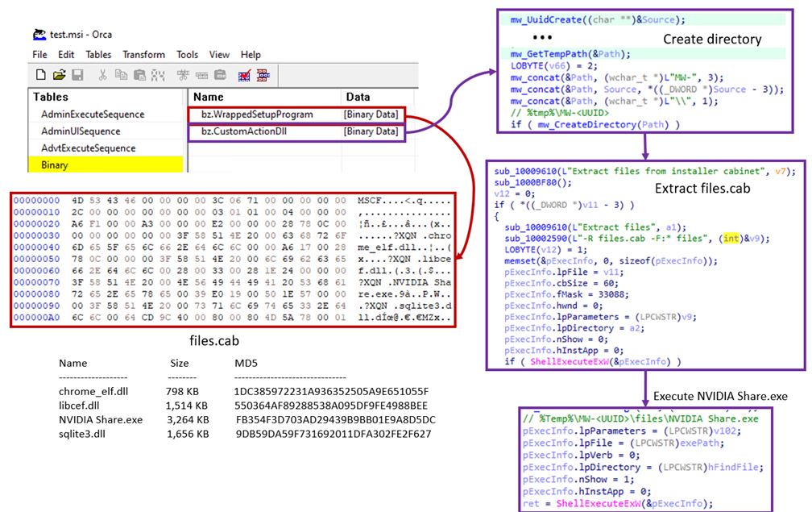Open the Transform menu

pos(143,55)
